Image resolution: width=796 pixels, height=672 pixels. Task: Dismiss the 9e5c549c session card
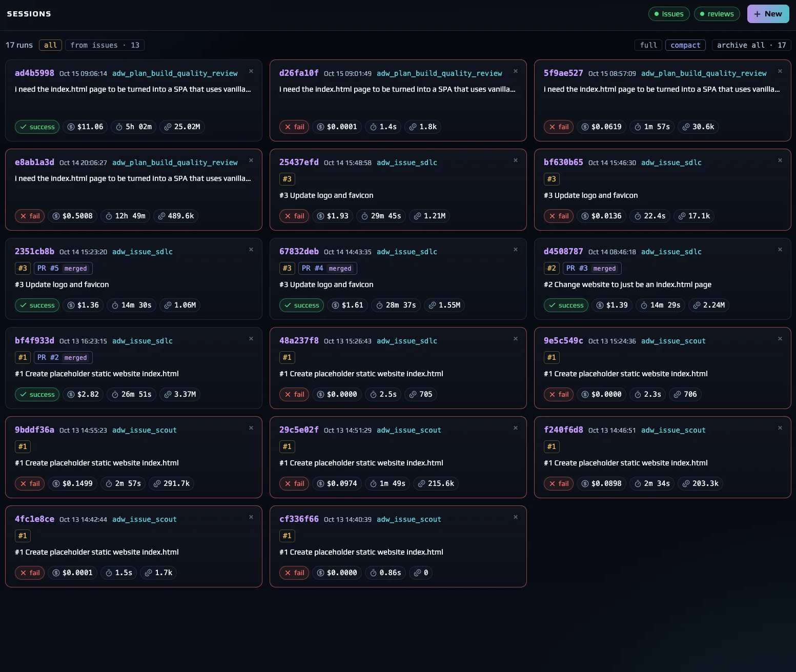point(780,339)
